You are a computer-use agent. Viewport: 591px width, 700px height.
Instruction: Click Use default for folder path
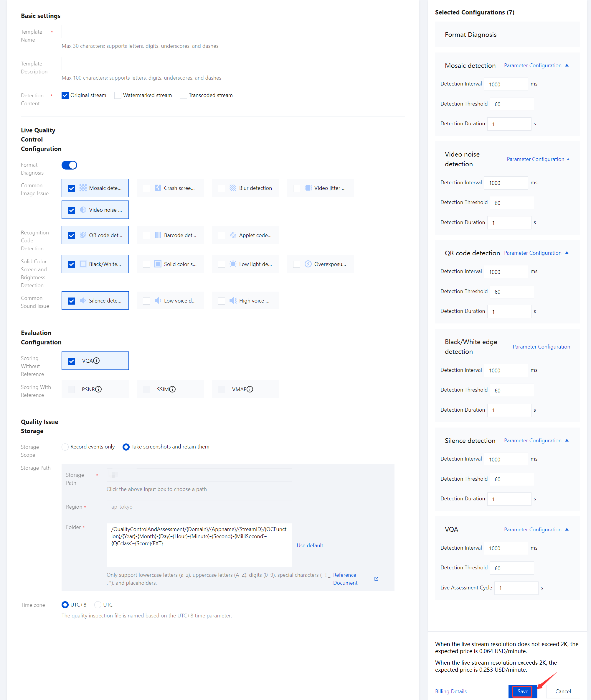point(310,545)
